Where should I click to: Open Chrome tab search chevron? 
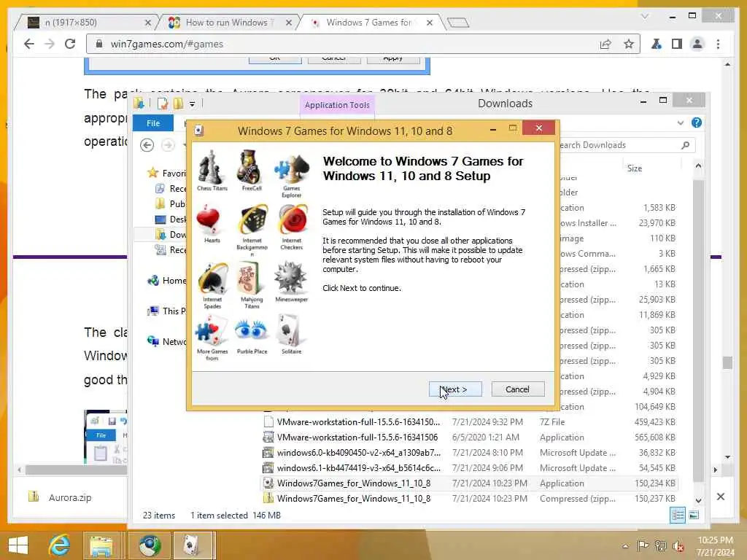[x=645, y=16]
